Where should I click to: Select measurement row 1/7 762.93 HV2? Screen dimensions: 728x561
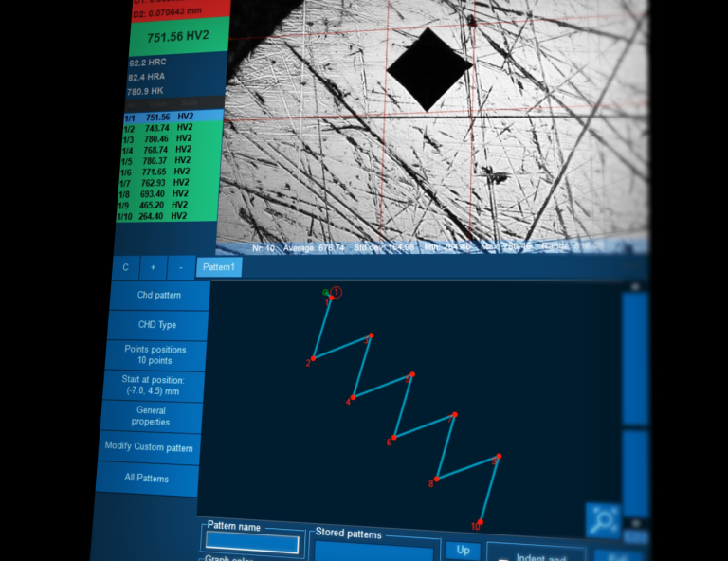(168, 183)
